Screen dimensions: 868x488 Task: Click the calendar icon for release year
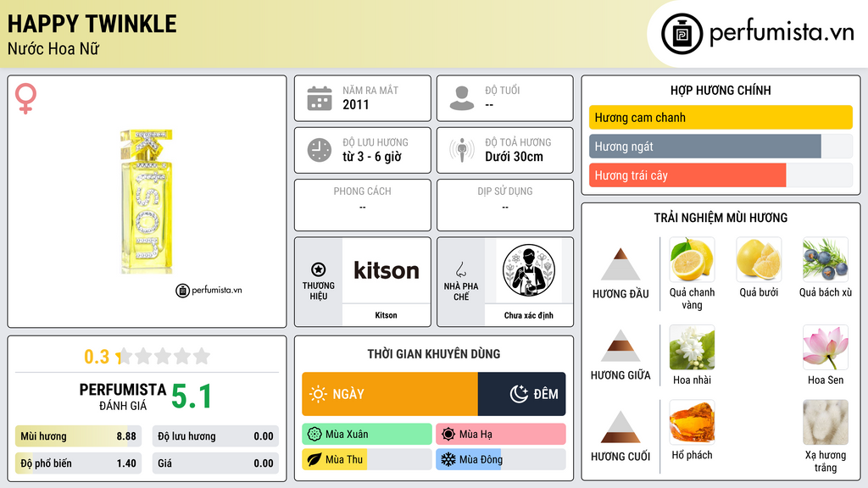tap(320, 98)
